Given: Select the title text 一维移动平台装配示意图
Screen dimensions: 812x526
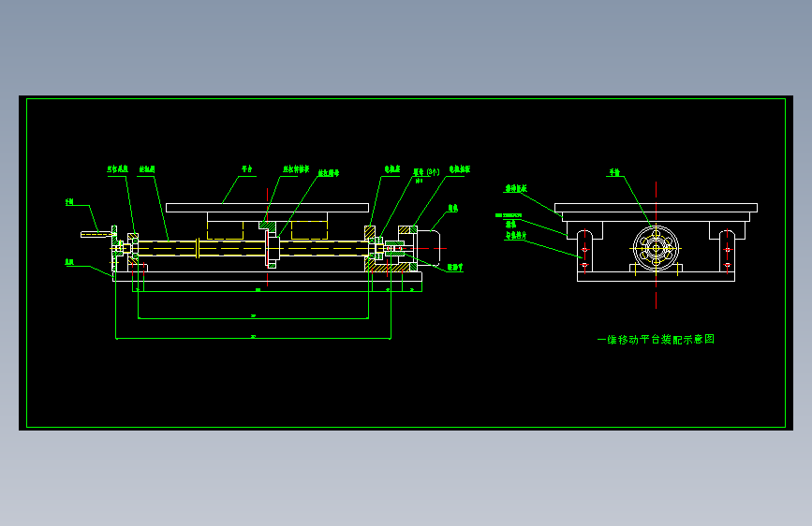Looking at the screenshot, I should [656, 340].
